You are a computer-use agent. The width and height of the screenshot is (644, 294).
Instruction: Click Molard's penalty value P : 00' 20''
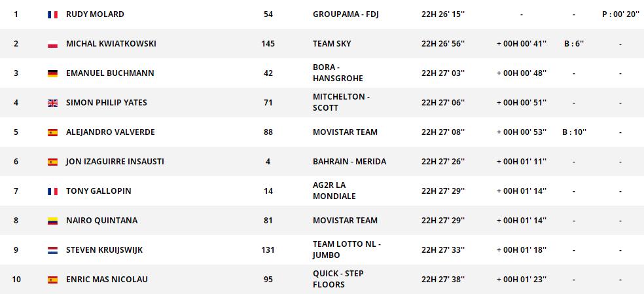620,14
